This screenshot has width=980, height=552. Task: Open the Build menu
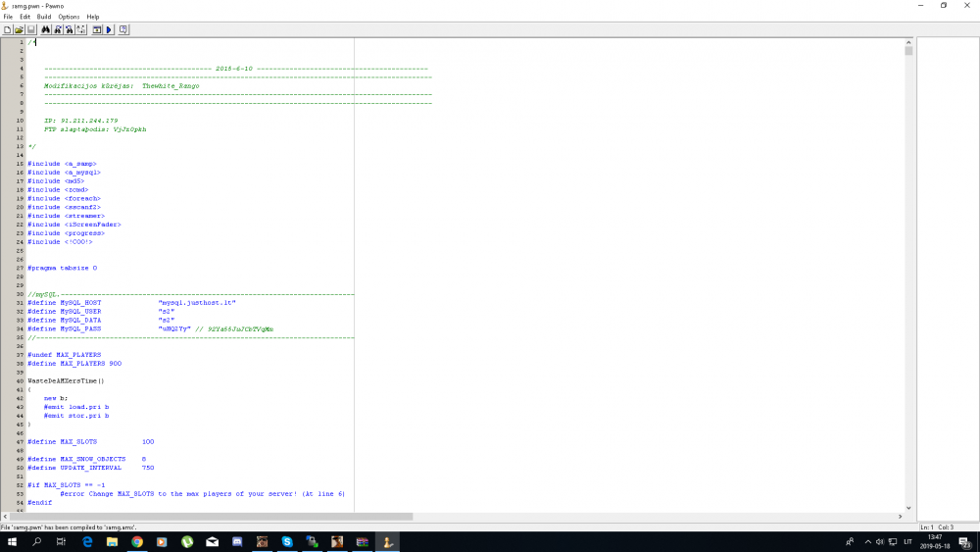44,17
